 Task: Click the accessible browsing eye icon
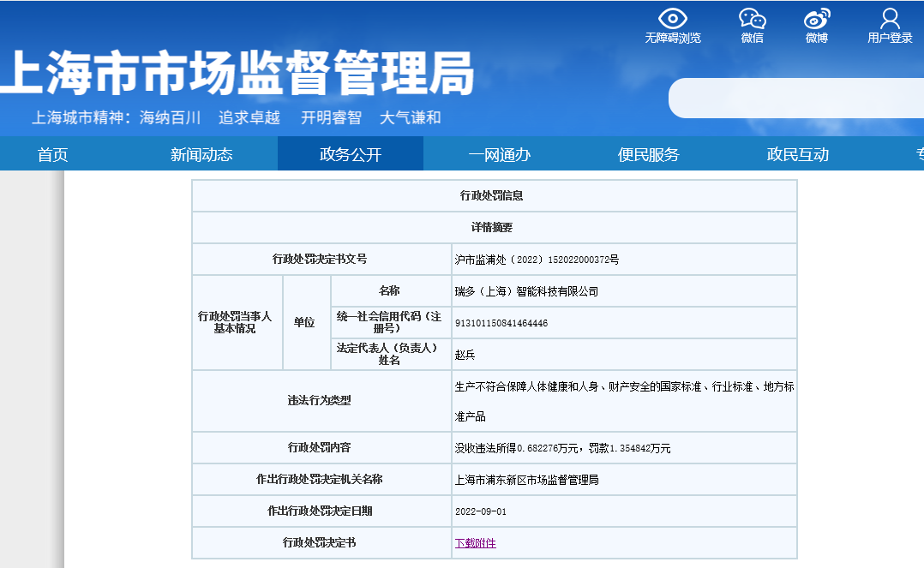pos(673,18)
